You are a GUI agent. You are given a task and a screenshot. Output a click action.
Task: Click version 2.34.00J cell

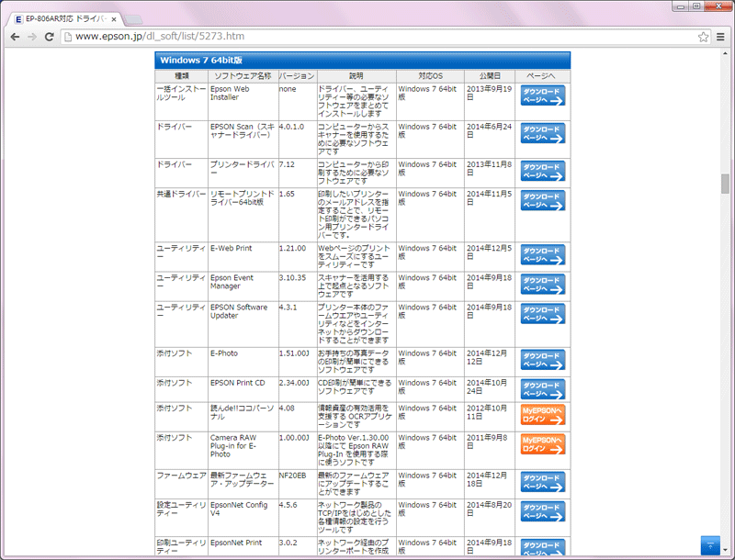coord(297,389)
